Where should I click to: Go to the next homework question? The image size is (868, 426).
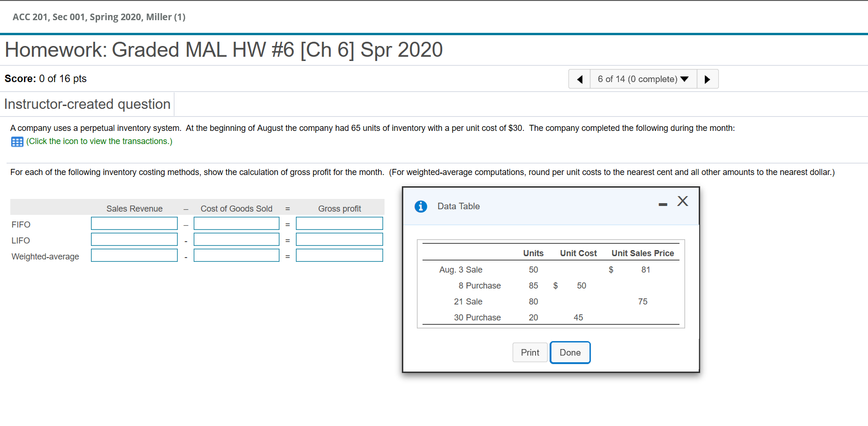click(708, 79)
